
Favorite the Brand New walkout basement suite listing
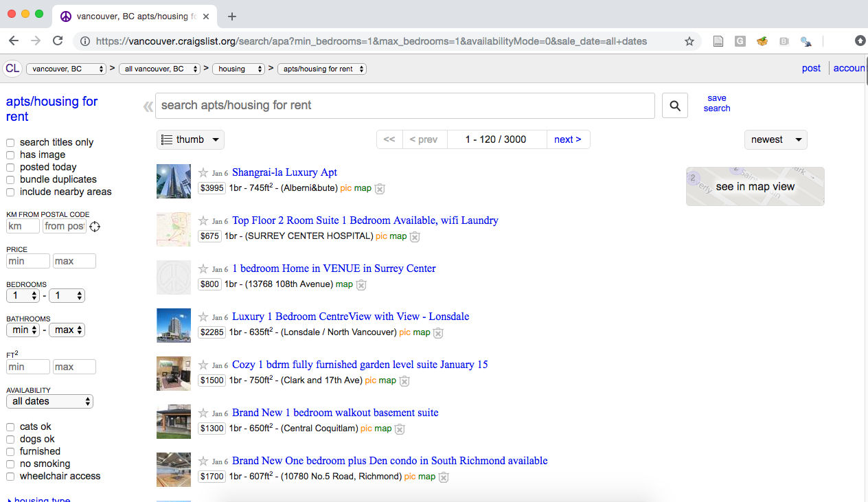203,413
